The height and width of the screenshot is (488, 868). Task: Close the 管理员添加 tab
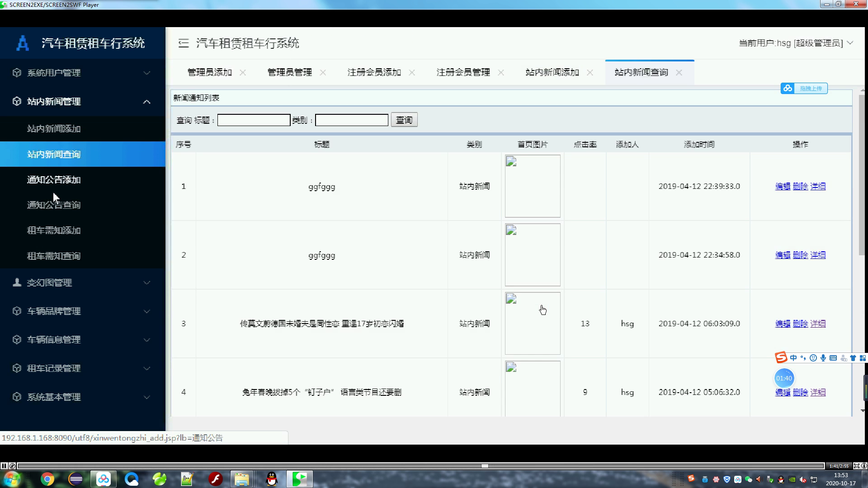tap(243, 72)
